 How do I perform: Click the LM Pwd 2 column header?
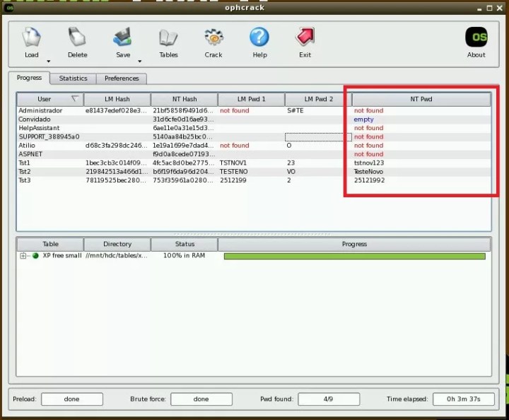coord(318,99)
